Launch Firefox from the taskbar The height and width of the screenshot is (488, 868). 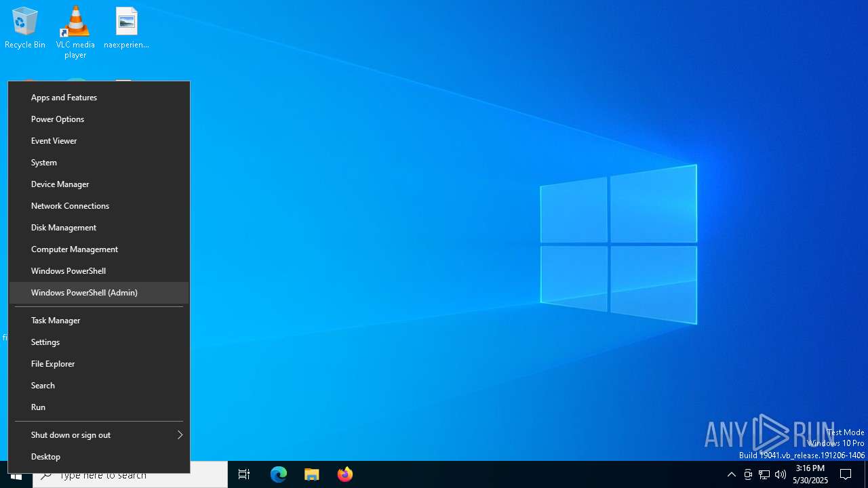[345, 475]
